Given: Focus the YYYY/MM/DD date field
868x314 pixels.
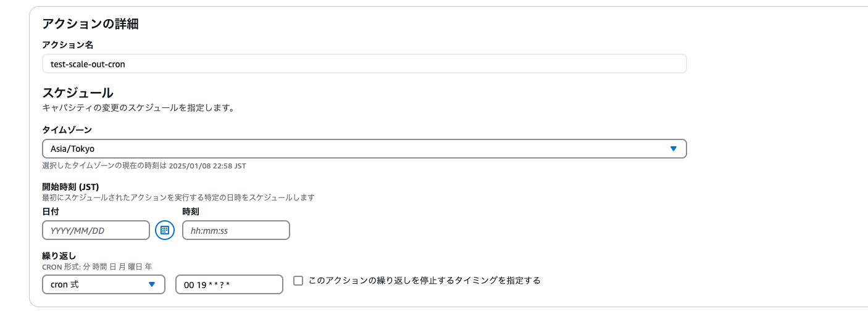Looking at the screenshot, I should (96, 230).
